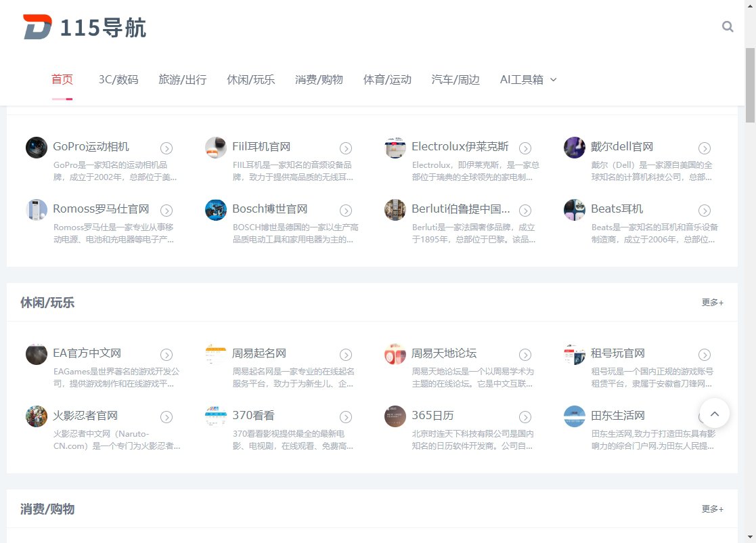Image resolution: width=756 pixels, height=543 pixels.
Task: Open the 火影忍者官网 title link
Action: 85,416
